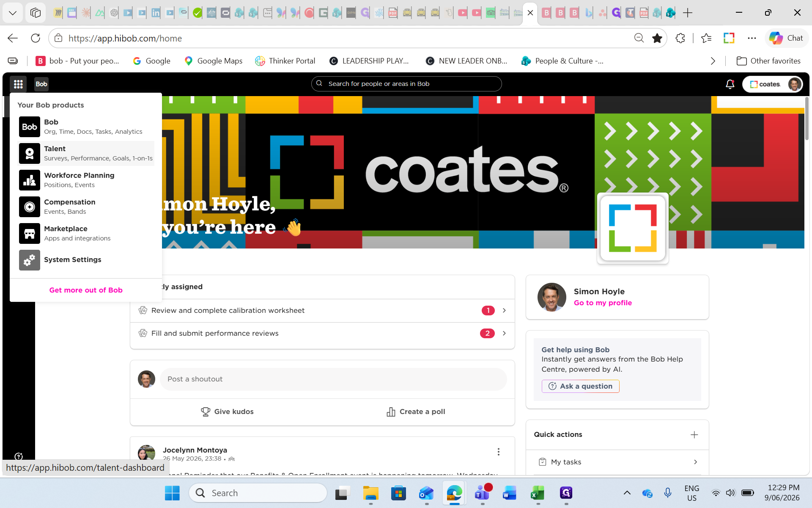Expand Review and complete calibration worksheet
Image resolution: width=812 pixels, height=508 pixels.
point(322,311)
